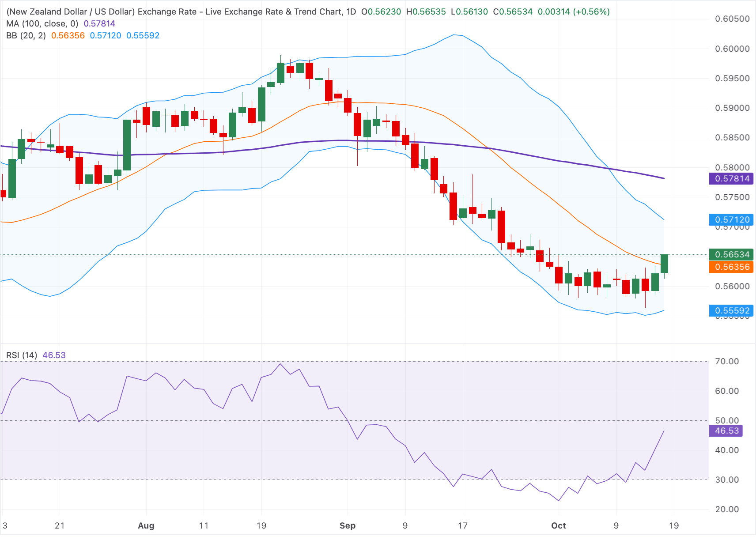Click the 0.58500 price axis label
The image size is (756, 540).
tap(732, 138)
